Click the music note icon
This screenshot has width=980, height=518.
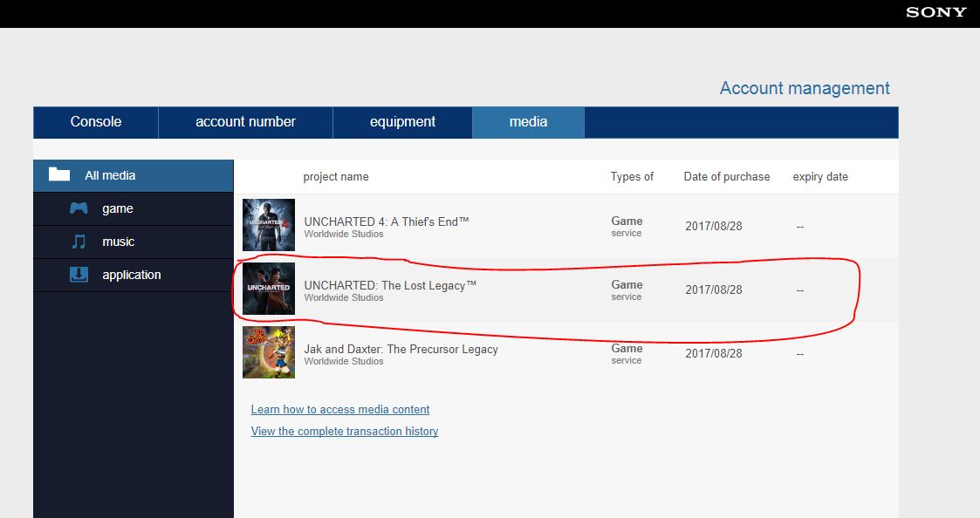tap(79, 242)
